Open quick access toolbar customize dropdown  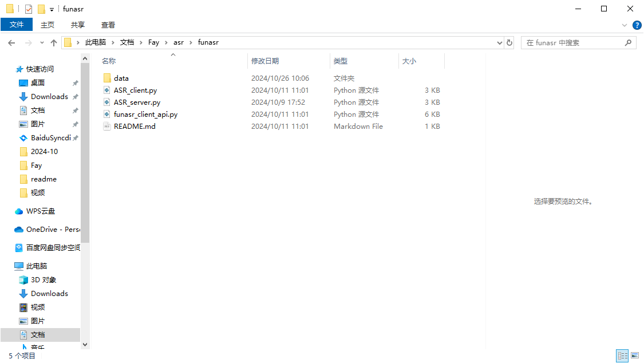(52, 9)
